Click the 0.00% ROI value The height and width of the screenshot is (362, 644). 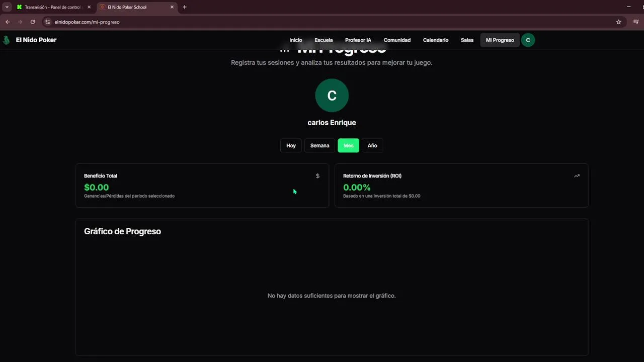(x=357, y=188)
